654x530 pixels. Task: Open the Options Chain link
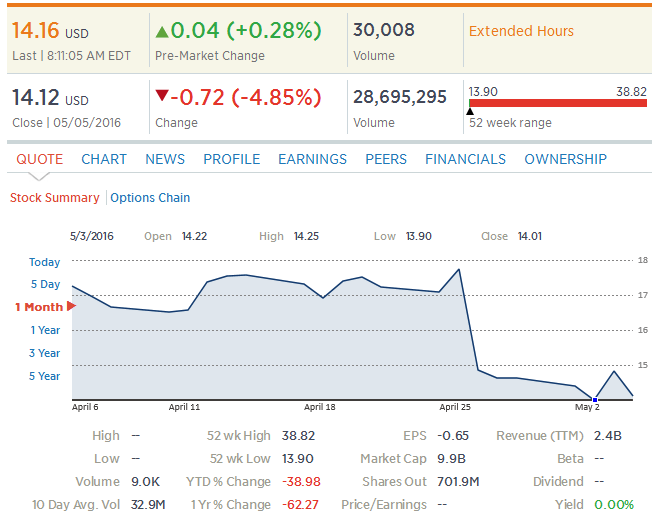(150, 198)
